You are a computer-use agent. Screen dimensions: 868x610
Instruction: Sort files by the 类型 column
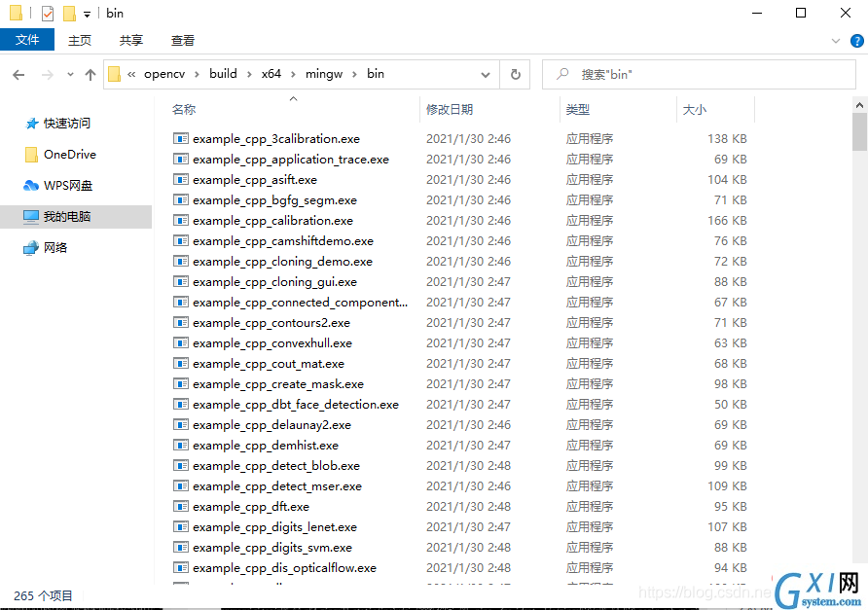coord(578,110)
